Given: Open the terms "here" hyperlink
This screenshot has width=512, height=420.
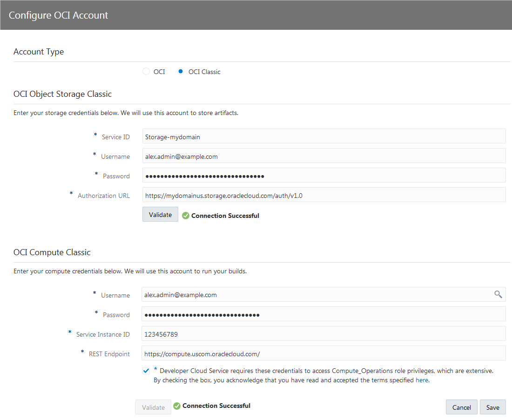Looking at the screenshot, I should click(422, 380).
